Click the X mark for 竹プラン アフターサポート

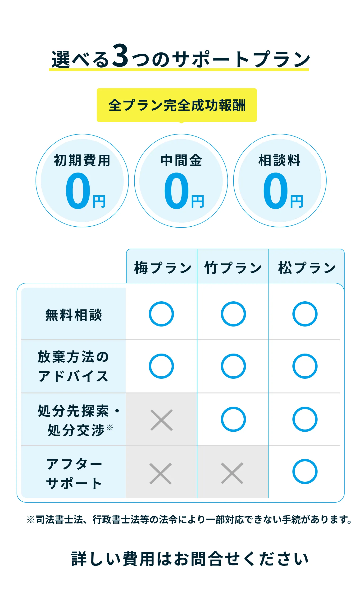[x=232, y=473]
